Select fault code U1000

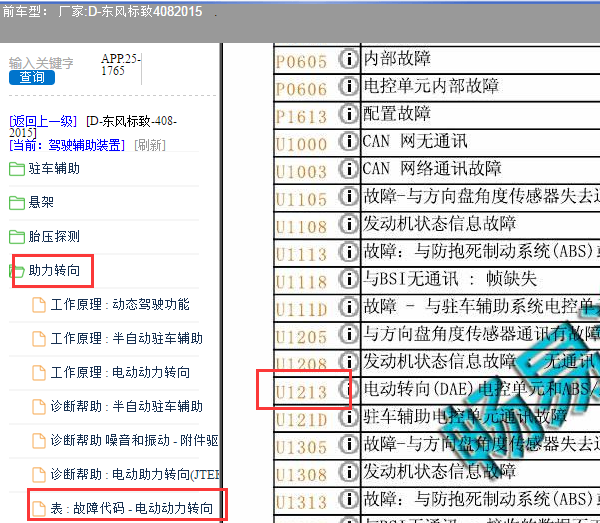point(302,144)
